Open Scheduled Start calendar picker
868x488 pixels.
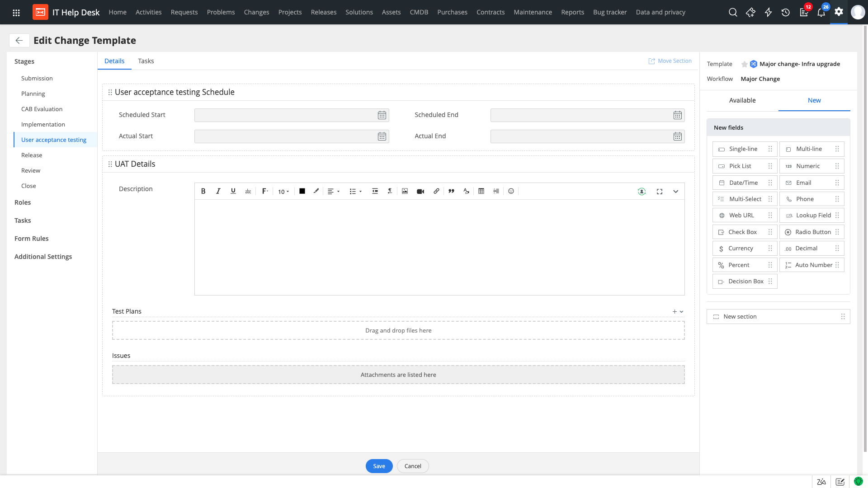pos(382,115)
